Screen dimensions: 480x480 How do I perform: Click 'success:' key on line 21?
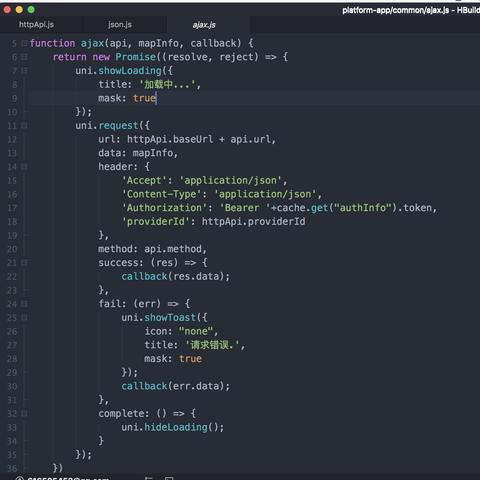(x=121, y=263)
